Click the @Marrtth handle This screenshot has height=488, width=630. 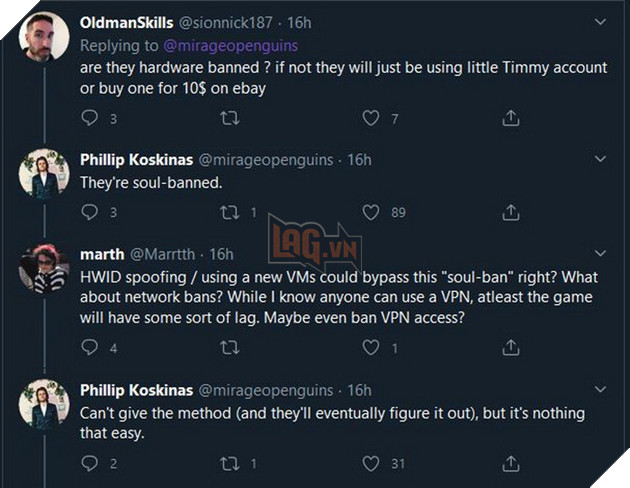pos(164,254)
